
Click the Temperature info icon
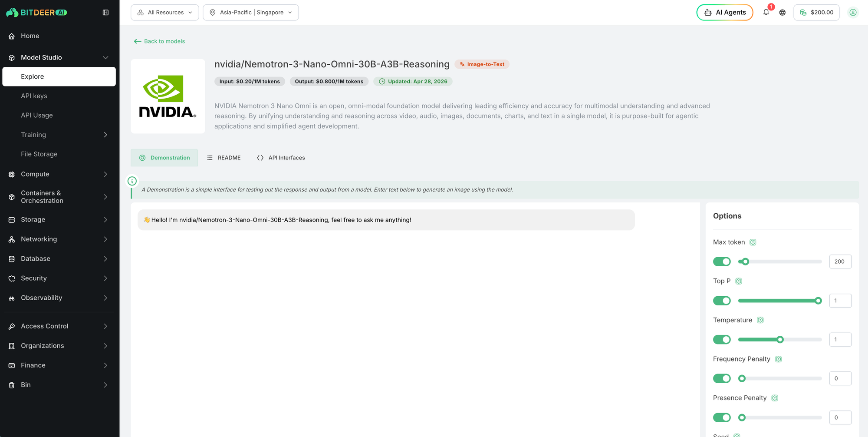coord(760,320)
